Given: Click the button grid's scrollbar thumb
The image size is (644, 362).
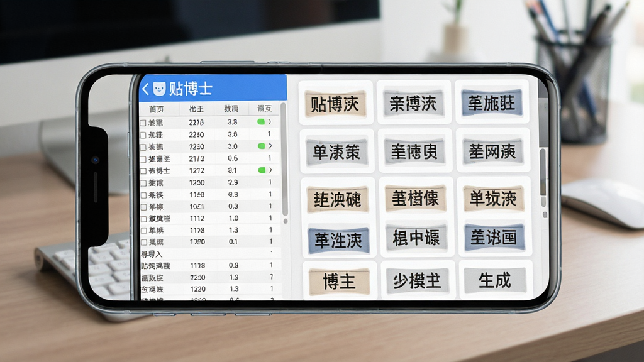Looking at the screenshot, I should point(543,172).
